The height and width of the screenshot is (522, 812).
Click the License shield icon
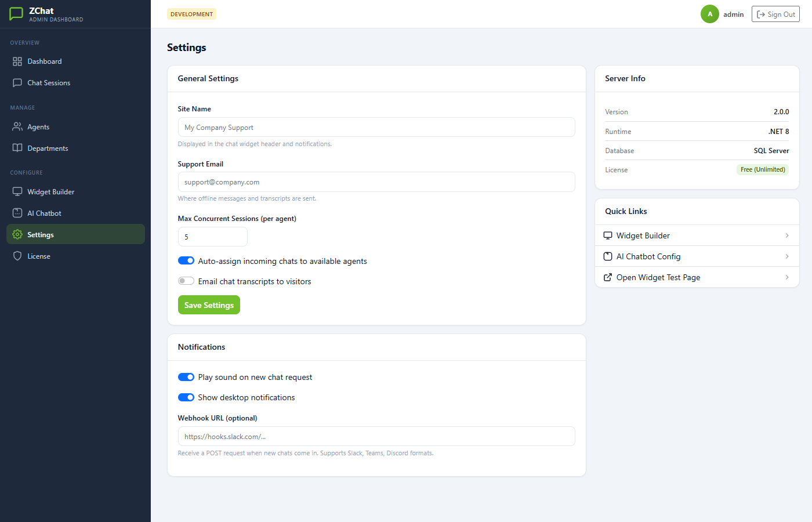pos(17,256)
